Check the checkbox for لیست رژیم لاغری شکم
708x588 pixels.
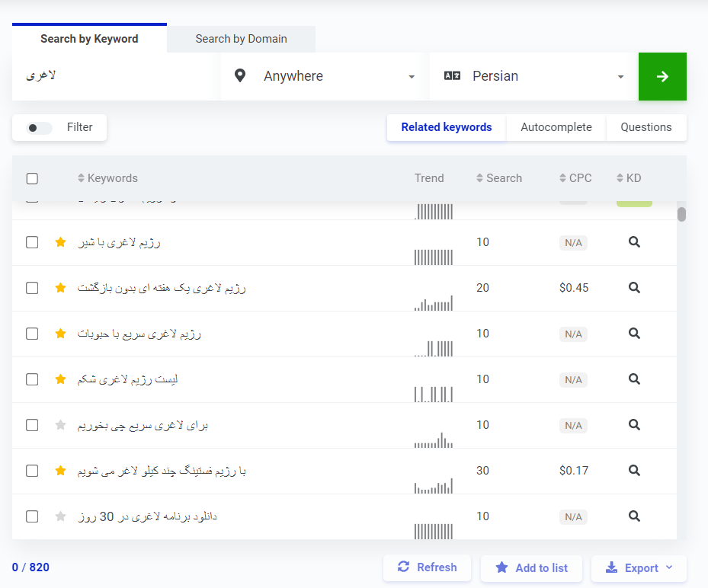coord(31,379)
